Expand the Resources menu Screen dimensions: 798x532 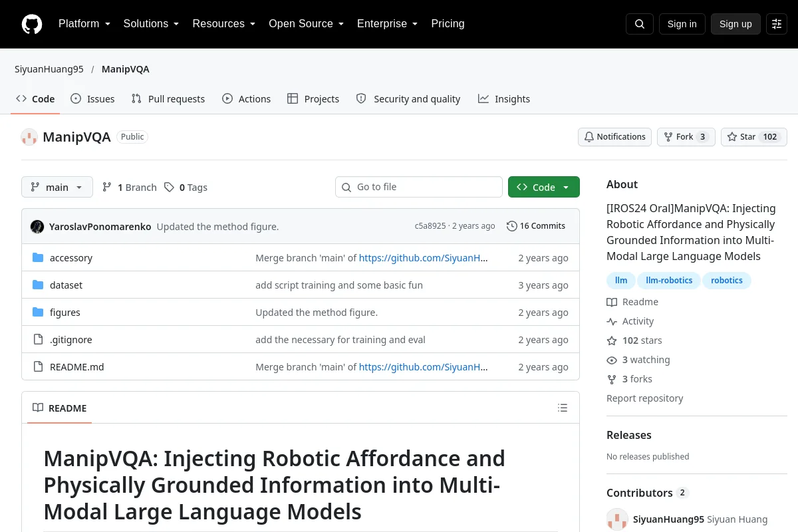[224, 24]
